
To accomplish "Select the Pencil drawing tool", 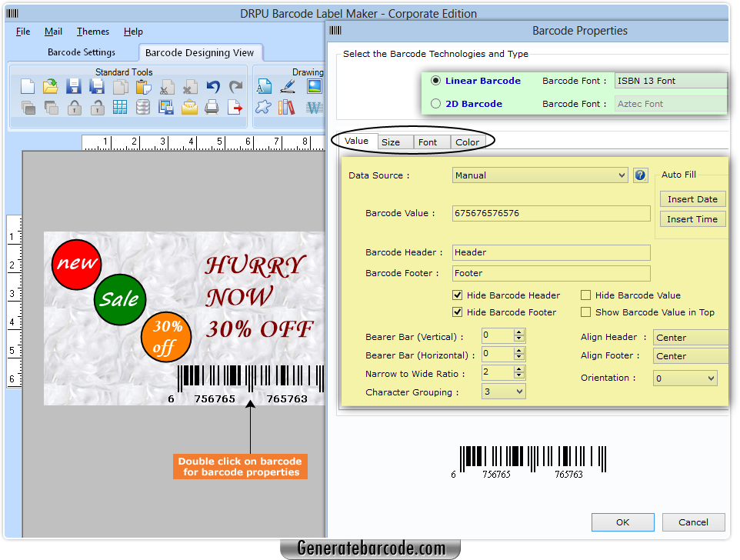I will click(x=287, y=86).
